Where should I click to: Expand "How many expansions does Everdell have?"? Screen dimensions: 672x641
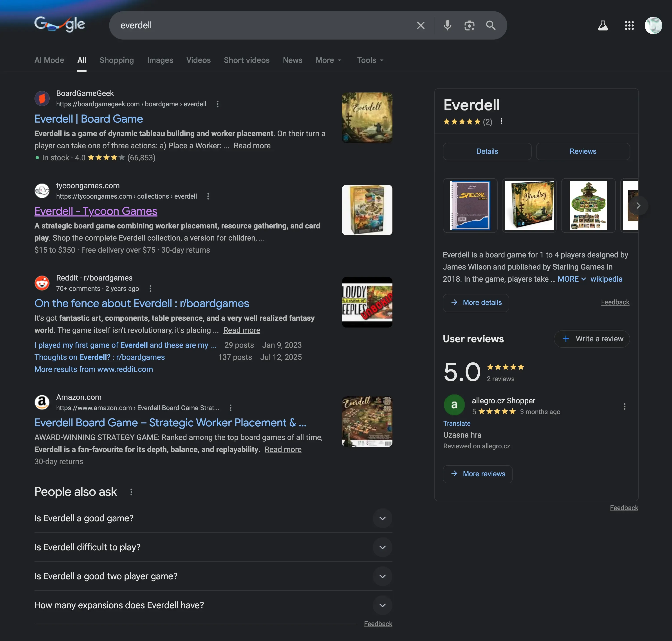pos(382,605)
